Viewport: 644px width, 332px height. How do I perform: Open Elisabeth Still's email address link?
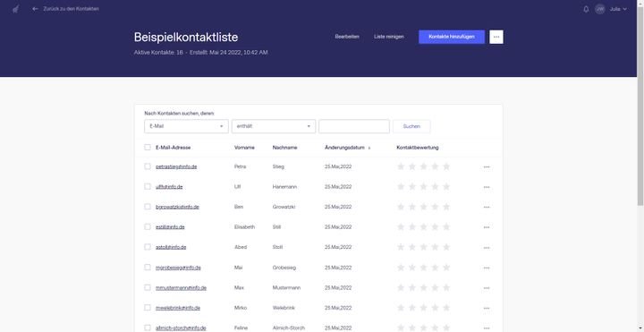pyautogui.click(x=170, y=227)
